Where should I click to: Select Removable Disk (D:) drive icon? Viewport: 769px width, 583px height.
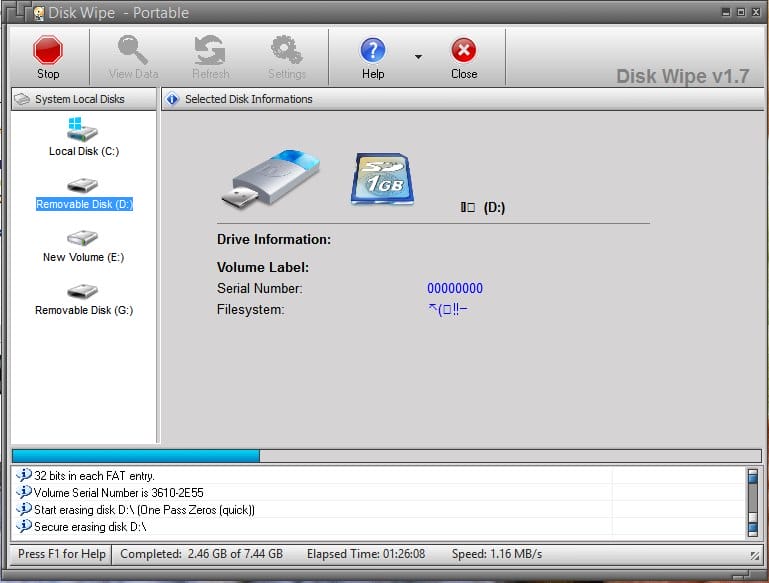(82, 185)
